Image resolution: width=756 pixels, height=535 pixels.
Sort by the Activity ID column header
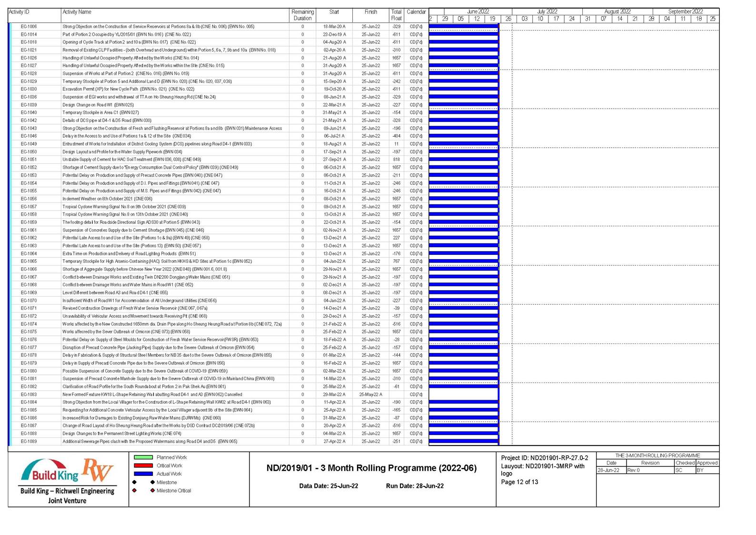point(19,12)
